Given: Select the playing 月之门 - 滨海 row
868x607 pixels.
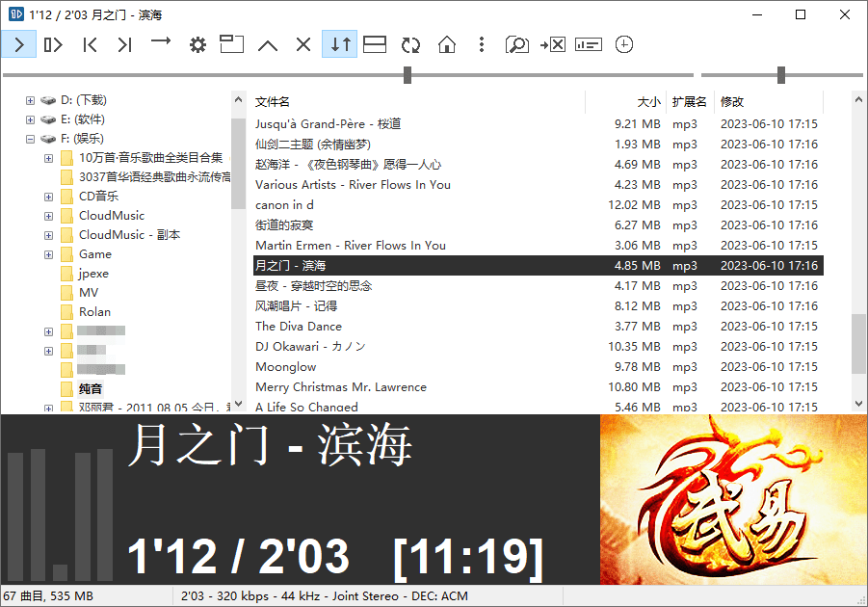Looking at the screenshot, I should tap(539, 266).
